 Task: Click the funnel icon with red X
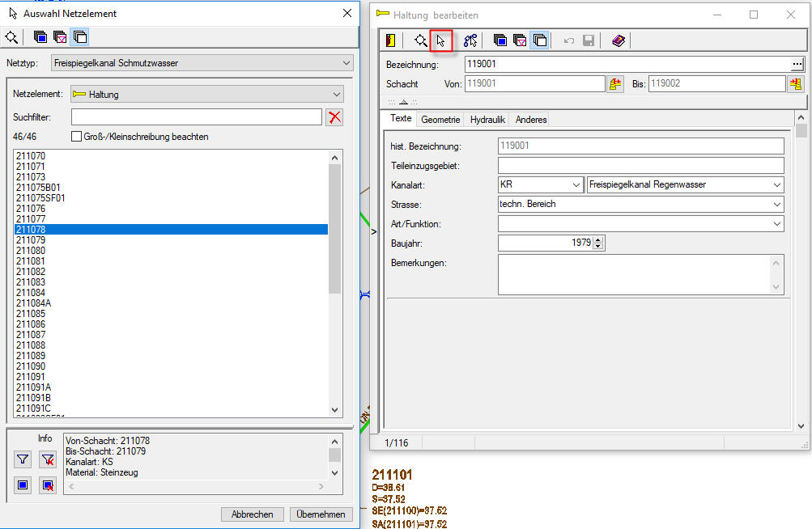point(48,459)
